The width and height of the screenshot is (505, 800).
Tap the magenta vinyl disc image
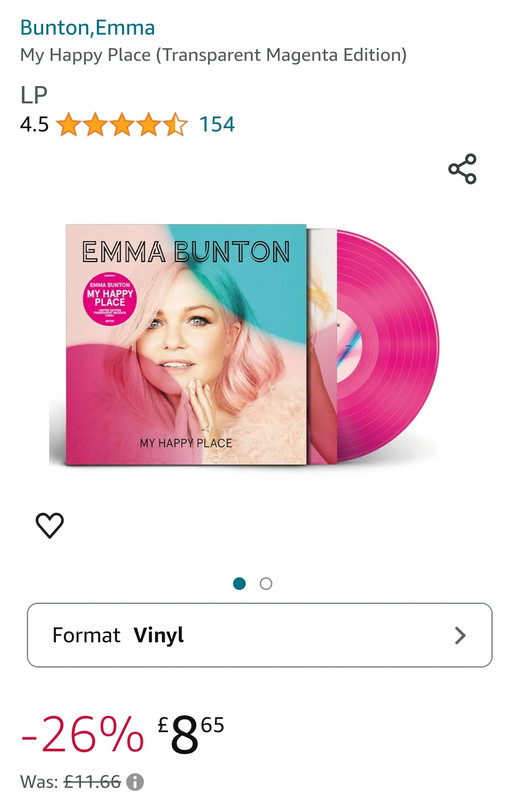pos(388,345)
